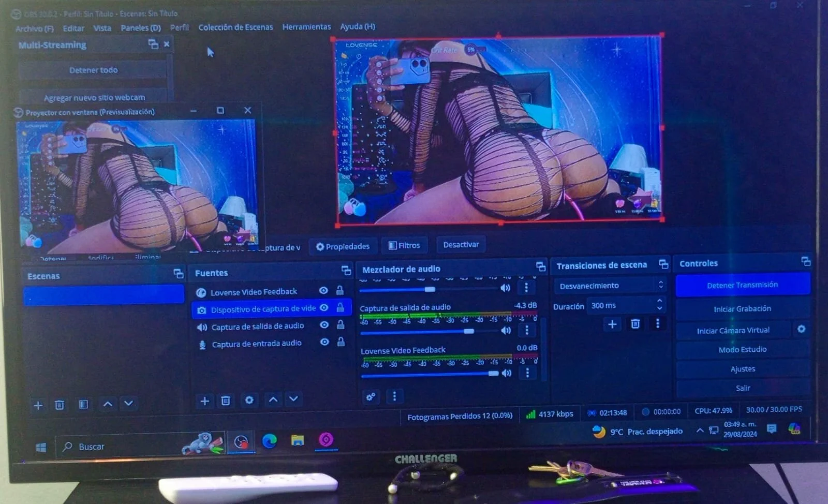Increase the Duración 300 ms stepper
This screenshot has width=828, height=504.
pyautogui.click(x=659, y=301)
